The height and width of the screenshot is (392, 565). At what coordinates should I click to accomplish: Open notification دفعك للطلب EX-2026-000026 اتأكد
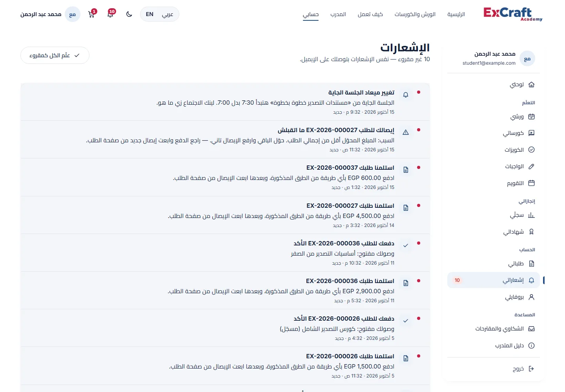coord(225,328)
